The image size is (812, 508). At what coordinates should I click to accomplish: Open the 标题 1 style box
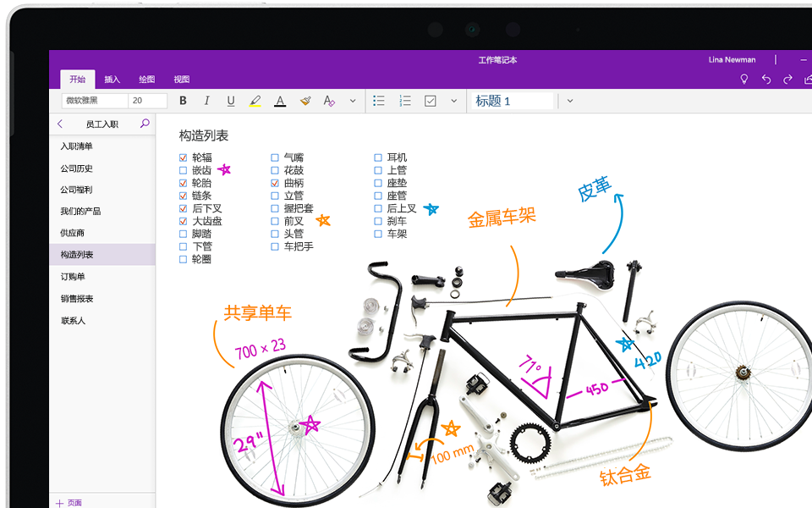click(511, 101)
